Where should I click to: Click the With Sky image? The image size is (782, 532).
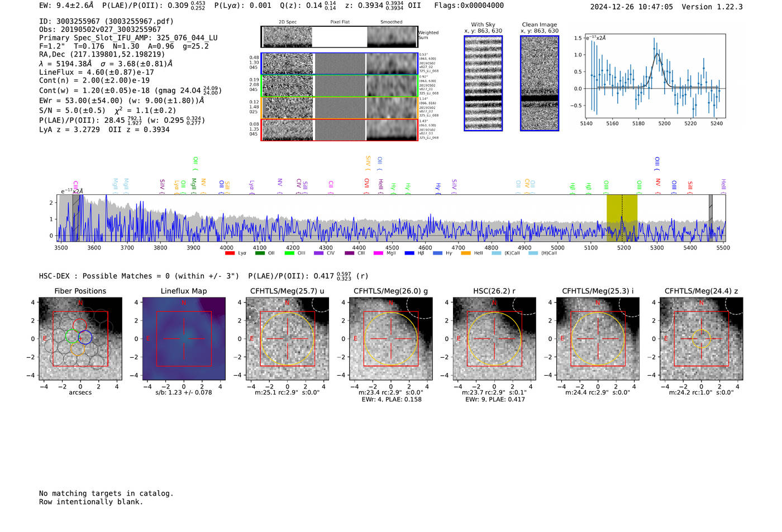(483, 83)
